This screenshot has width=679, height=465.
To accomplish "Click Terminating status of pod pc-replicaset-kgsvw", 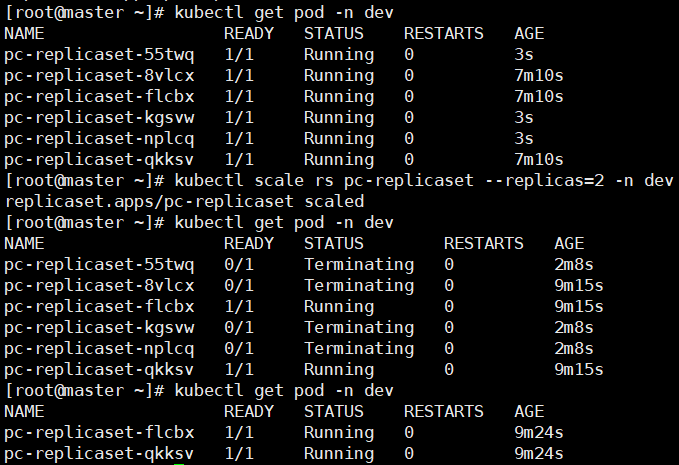I will [x=358, y=328].
